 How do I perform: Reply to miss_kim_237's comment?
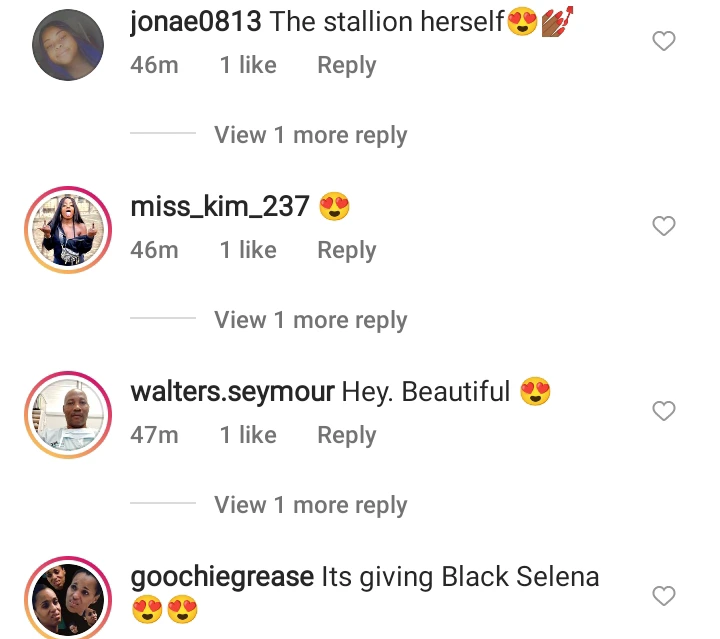[347, 250]
